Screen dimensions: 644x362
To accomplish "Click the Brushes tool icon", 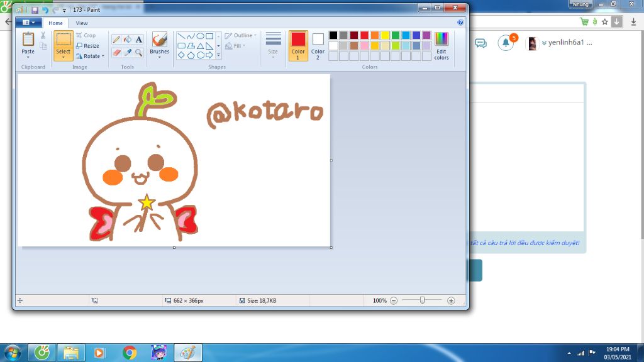I will 159,40.
